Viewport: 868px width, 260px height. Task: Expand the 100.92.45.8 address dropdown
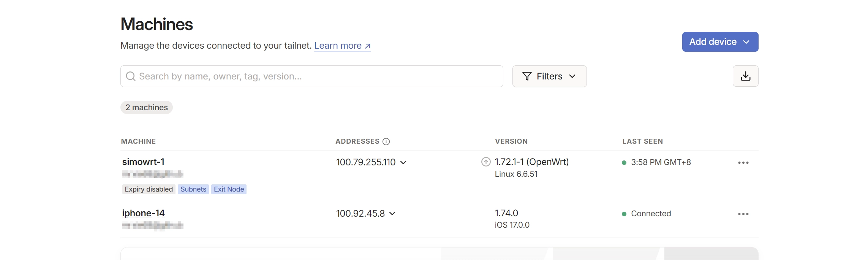pyautogui.click(x=392, y=214)
